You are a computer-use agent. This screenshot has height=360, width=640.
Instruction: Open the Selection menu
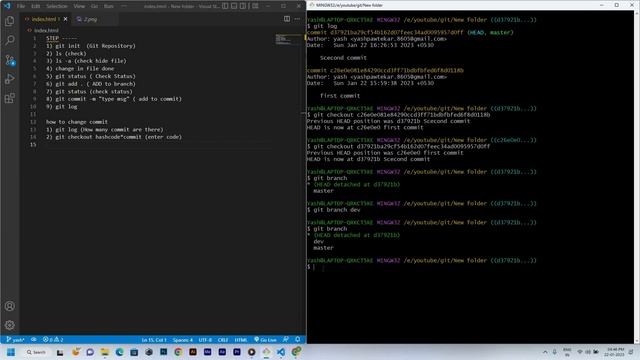57,6
